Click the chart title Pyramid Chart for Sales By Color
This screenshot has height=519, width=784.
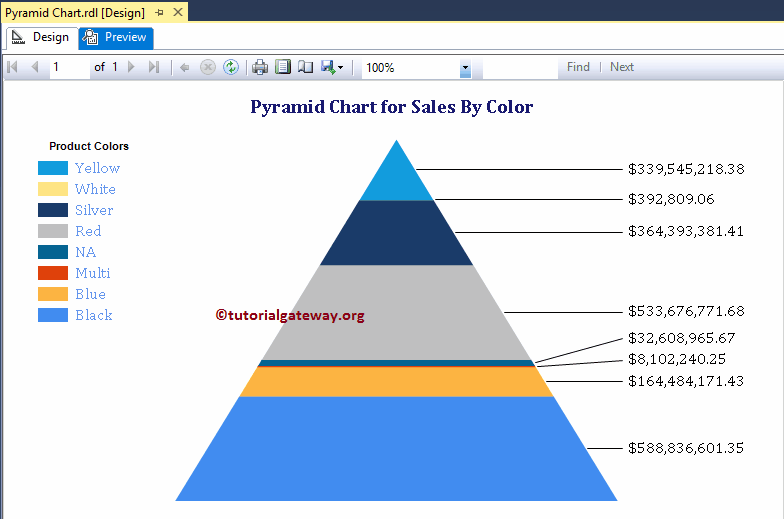click(392, 107)
